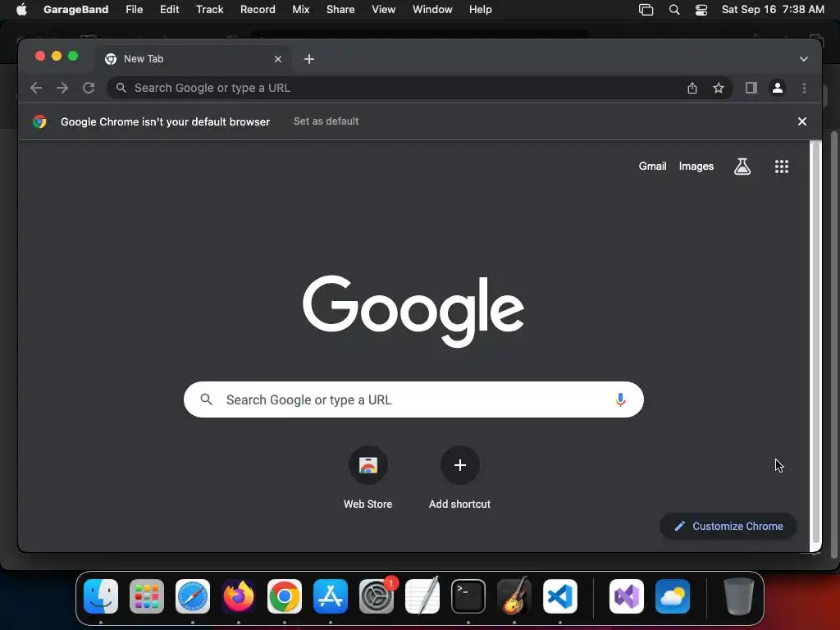This screenshot has height=630, width=840.
Task: Open Search Labs flask icon
Action: (742, 167)
